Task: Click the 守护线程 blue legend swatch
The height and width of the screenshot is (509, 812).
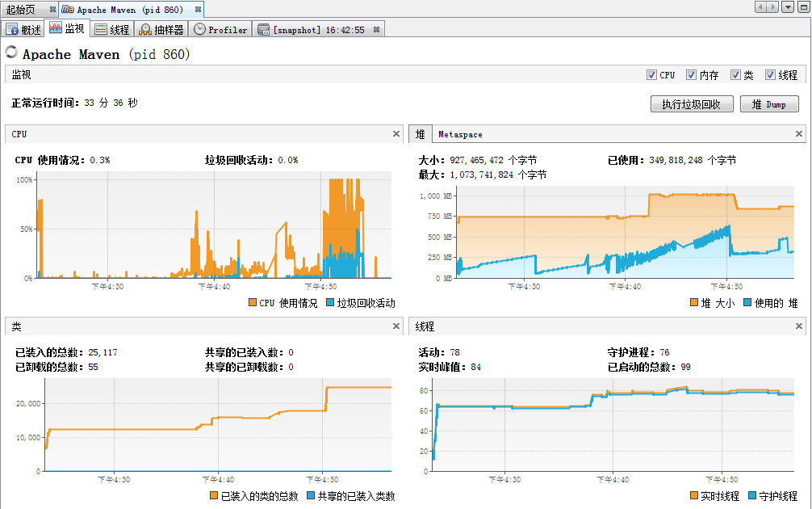Action: pyautogui.click(x=752, y=495)
